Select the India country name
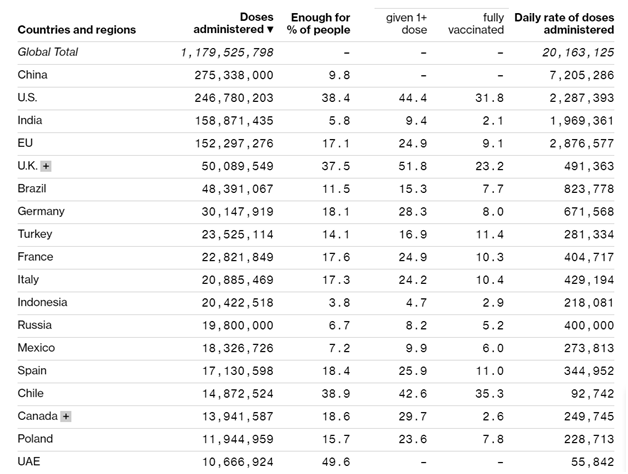Image resolution: width=628 pixels, height=474 pixels. (30, 120)
